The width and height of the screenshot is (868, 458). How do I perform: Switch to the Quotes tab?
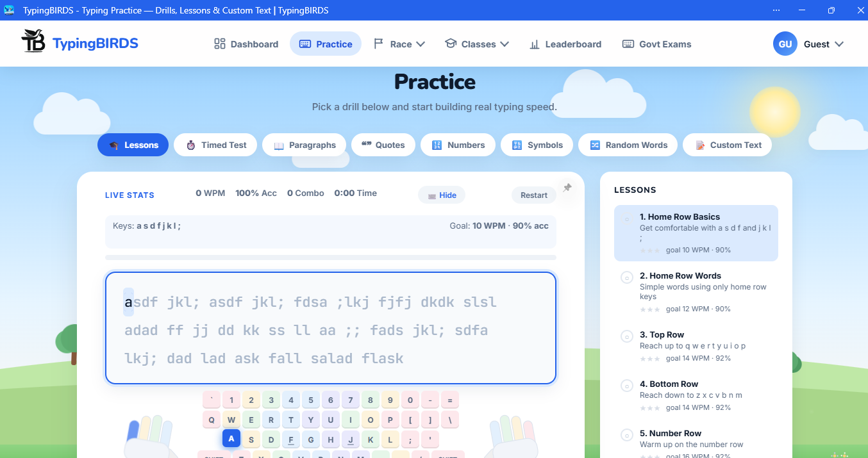point(383,145)
